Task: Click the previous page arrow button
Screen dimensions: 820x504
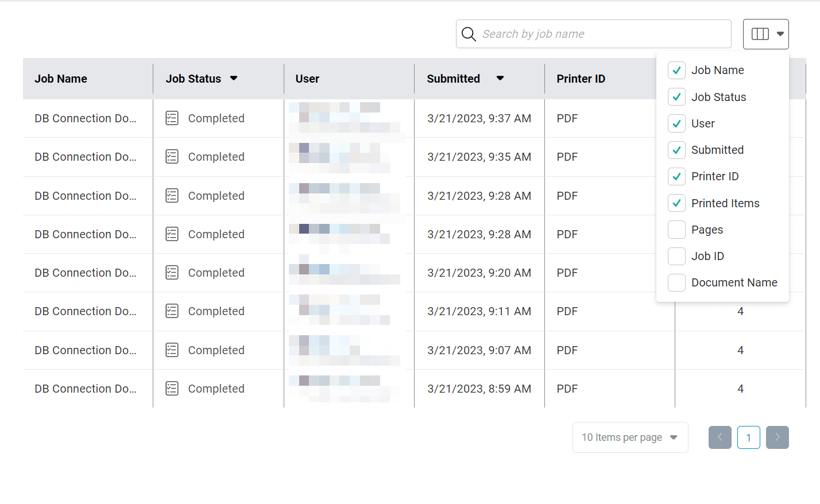Action: coord(720,437)
